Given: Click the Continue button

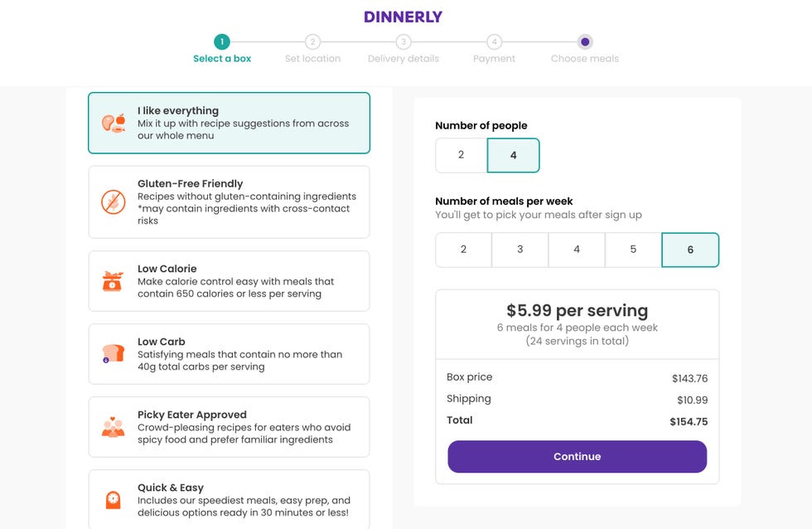Looking at the screenshot, I should coord(577,457).
